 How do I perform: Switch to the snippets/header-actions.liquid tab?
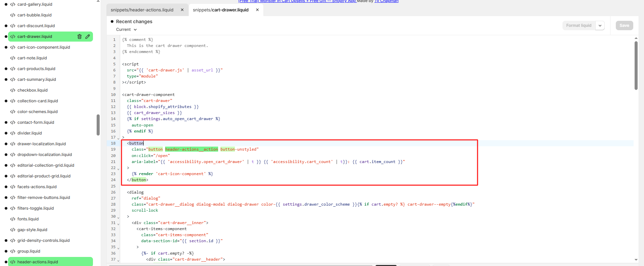tap(142, 10)
